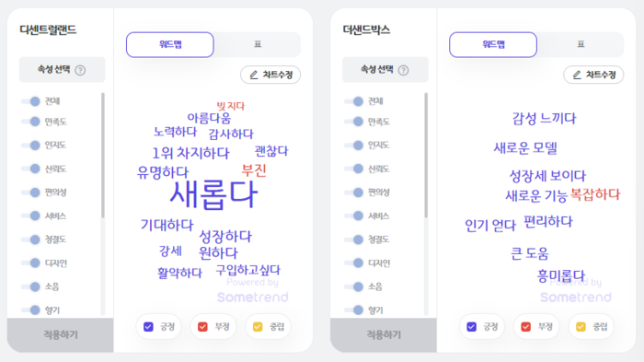Switch to 표 tab in 더샌드박스 panel

coord(581,44)
